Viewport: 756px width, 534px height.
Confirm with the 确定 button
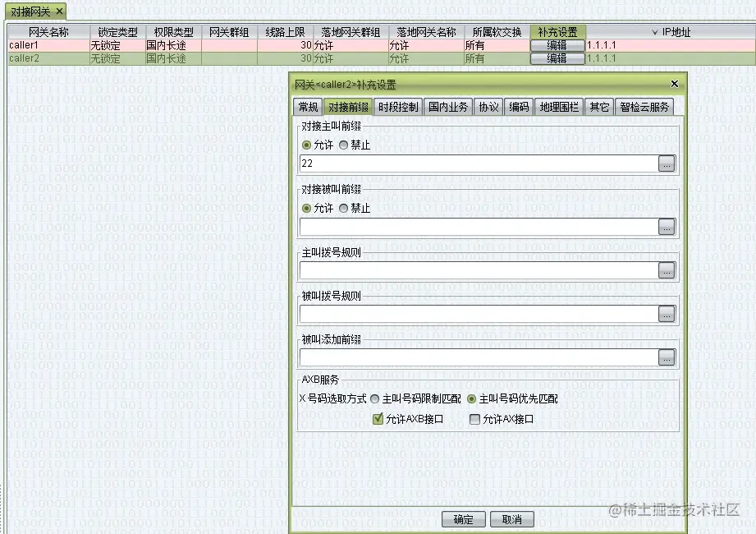(x=463, y=519)
